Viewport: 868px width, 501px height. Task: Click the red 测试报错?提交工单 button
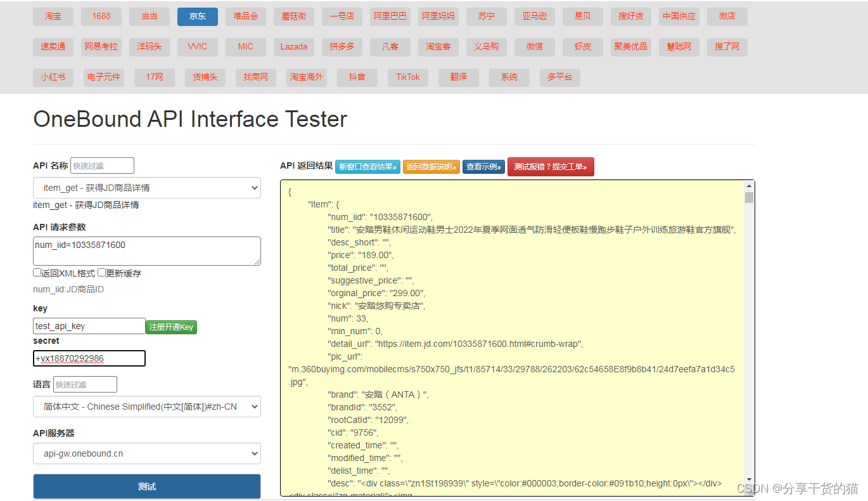coord(551,167)
